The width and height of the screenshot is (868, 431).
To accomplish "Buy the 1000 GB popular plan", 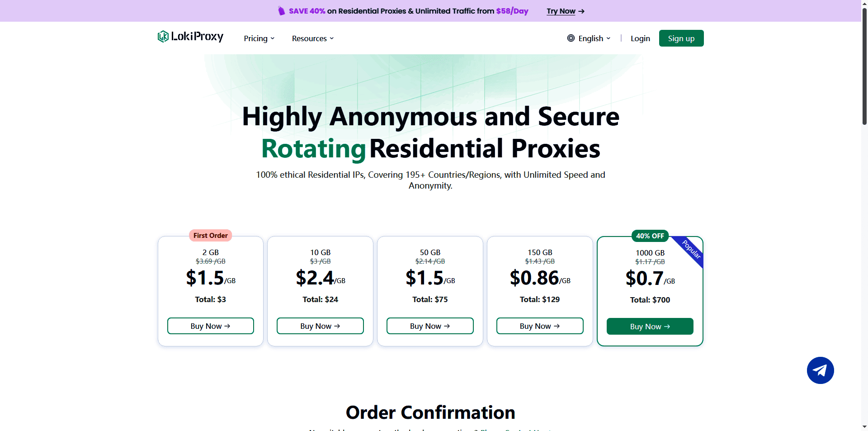I will click(650, 327).
